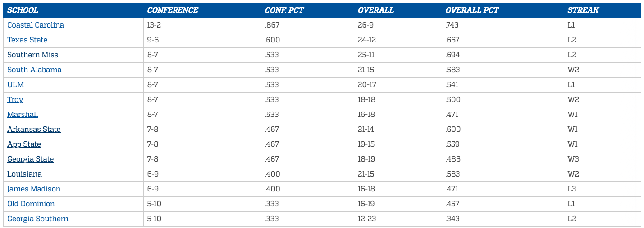The image size is (644, 228).
Task: Click the Georgia Southern link
Action: point(38,219)
